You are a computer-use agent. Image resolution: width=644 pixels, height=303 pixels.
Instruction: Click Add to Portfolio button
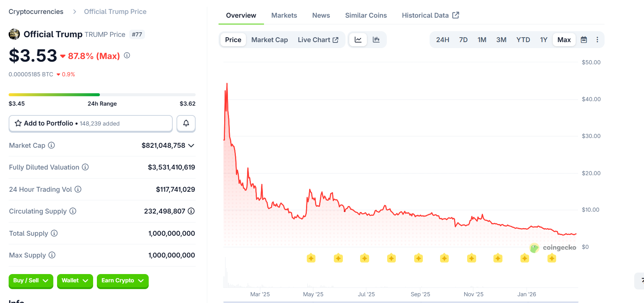click(90, 123)
